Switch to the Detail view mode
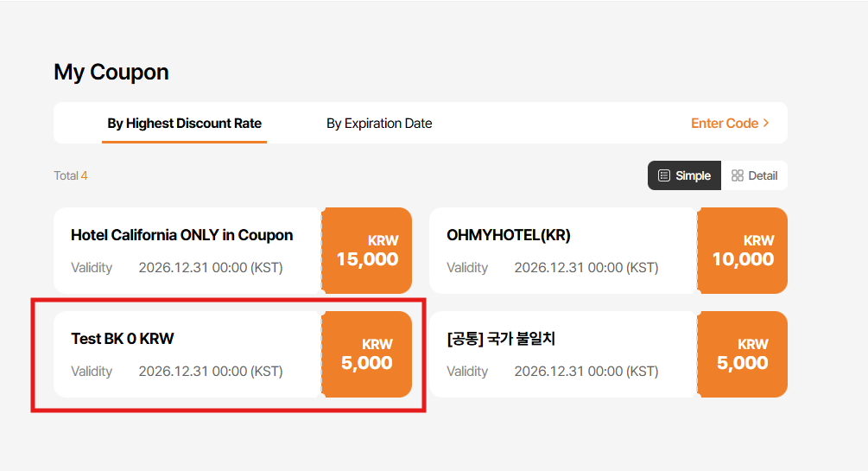 (754, 175)
